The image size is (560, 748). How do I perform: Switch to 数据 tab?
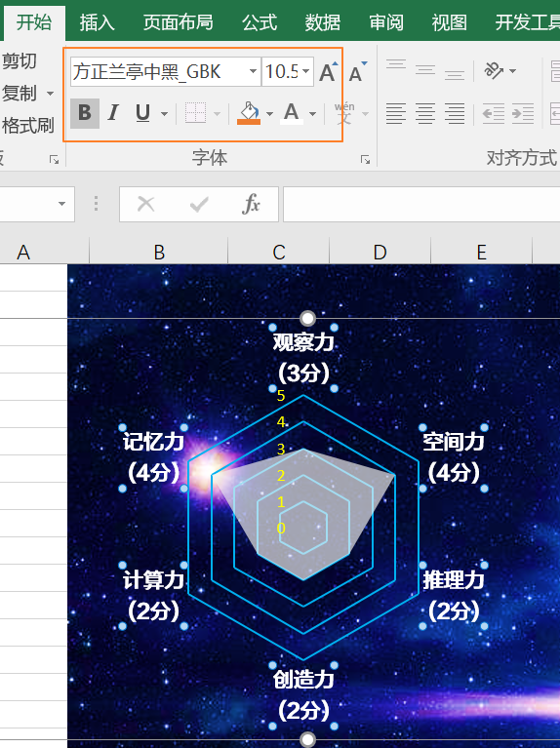(323, 22)
